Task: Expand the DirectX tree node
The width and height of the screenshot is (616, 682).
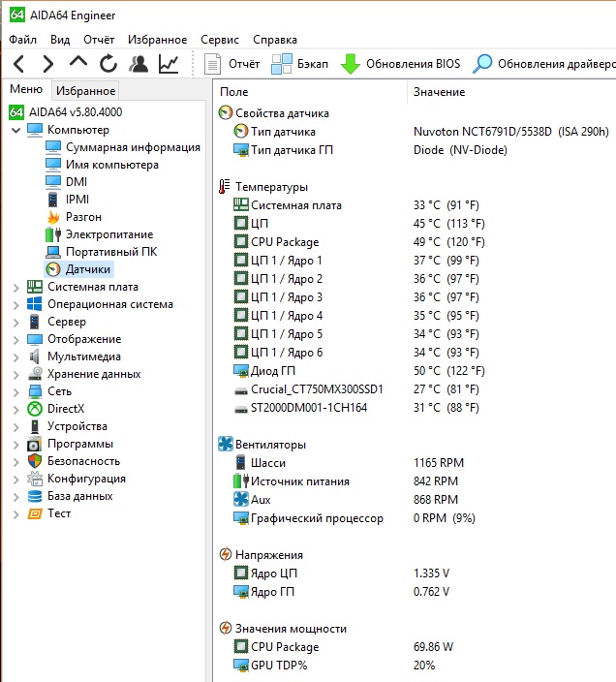Action: (x=16, y=409)
